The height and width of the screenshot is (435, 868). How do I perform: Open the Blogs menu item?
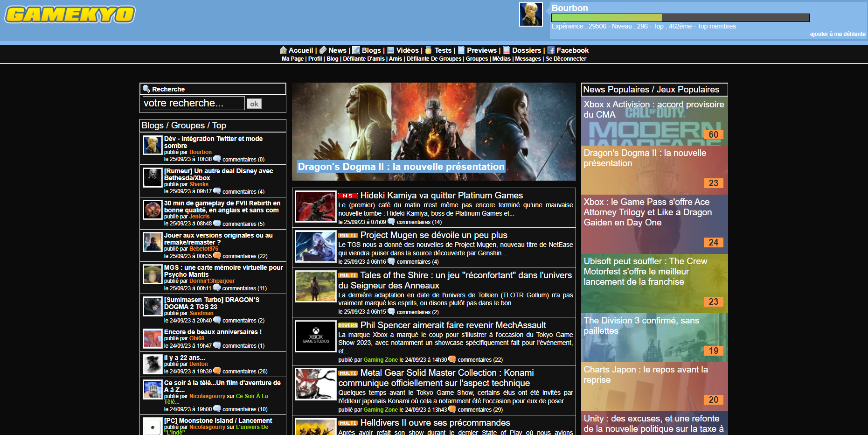(371, 50)
